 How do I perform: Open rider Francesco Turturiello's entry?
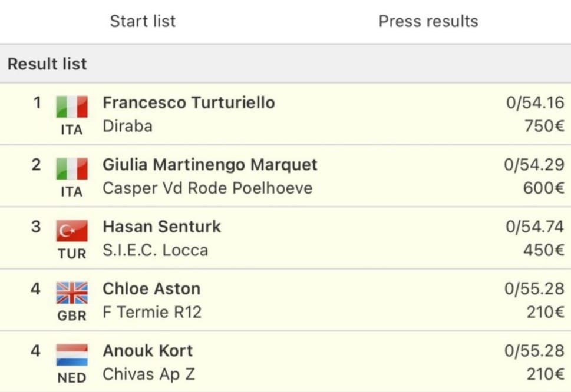[x=189, y=102]
